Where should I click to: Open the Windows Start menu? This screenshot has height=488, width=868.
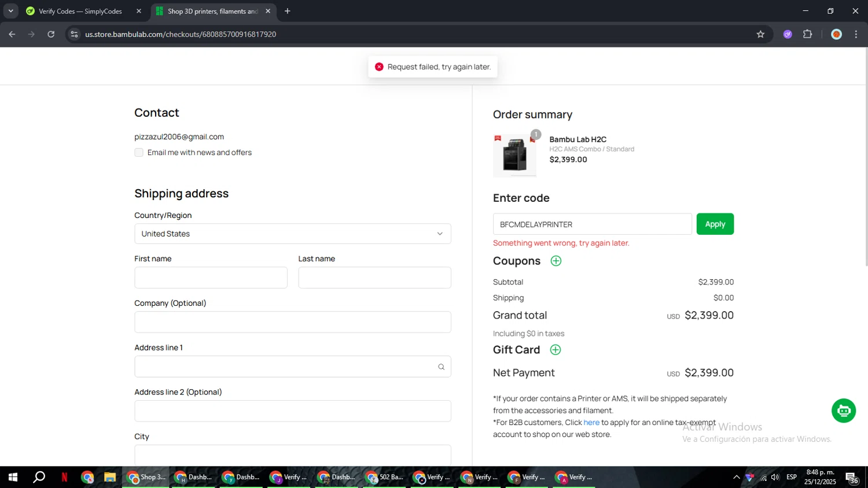click(x=13, y=477)
